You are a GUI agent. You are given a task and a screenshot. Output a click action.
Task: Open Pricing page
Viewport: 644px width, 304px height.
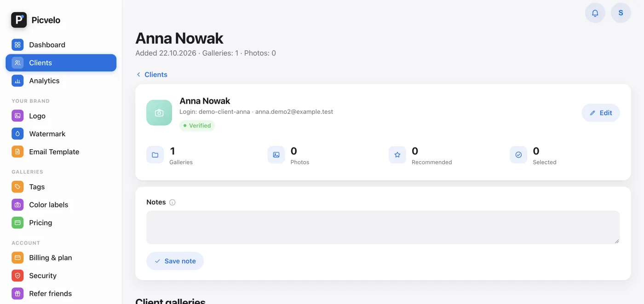[61, 222]
